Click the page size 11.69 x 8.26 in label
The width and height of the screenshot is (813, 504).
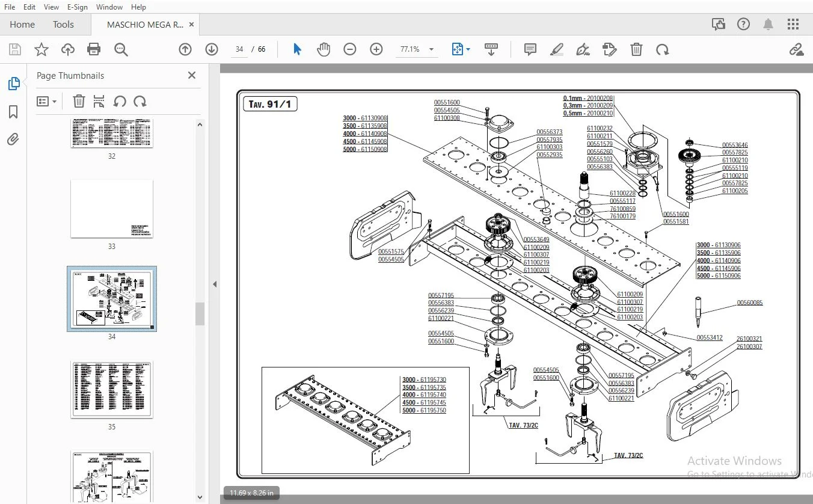coord(251,493)
